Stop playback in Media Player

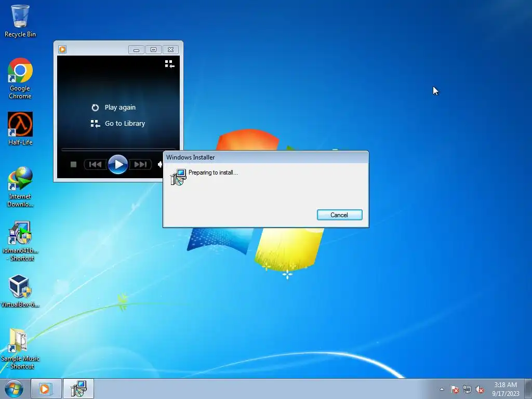tap(73, 165)
